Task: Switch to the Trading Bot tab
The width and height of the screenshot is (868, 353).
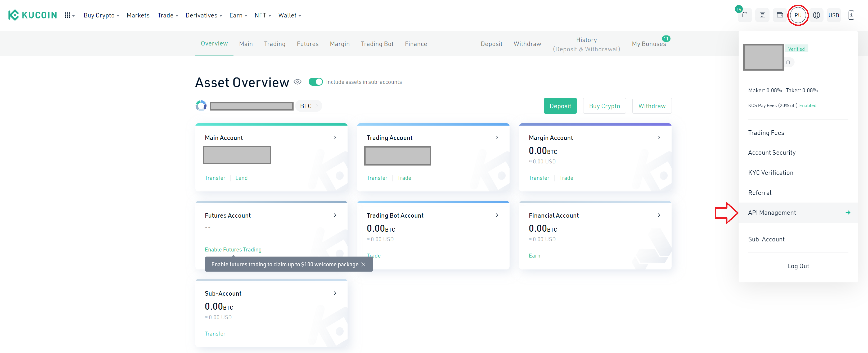Action: point(377,44)
